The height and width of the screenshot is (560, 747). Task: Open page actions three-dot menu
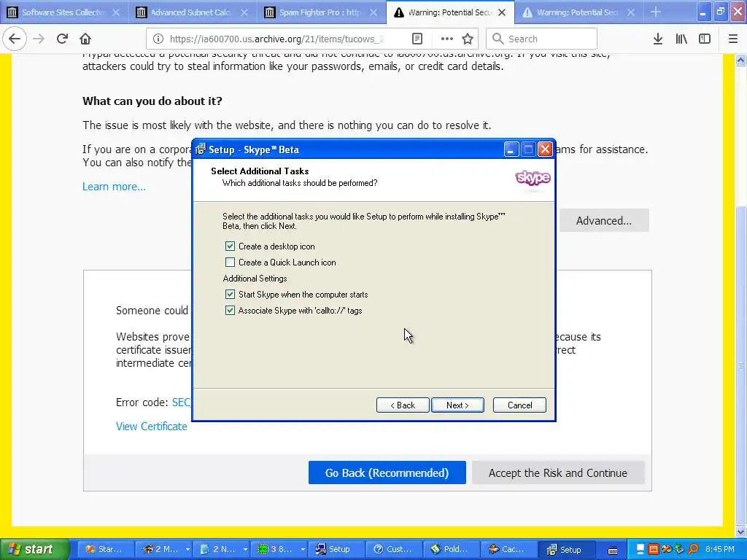coord(446,39)
